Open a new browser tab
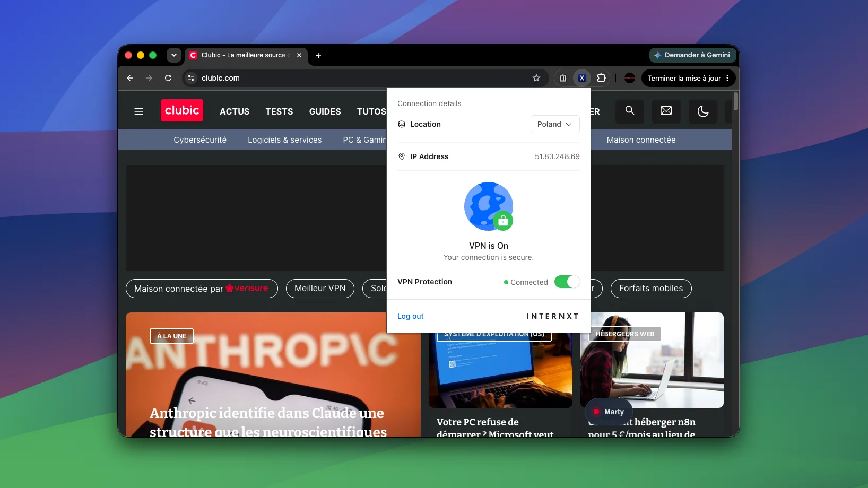This screenshot has height=488, width=868. [318, 55]
